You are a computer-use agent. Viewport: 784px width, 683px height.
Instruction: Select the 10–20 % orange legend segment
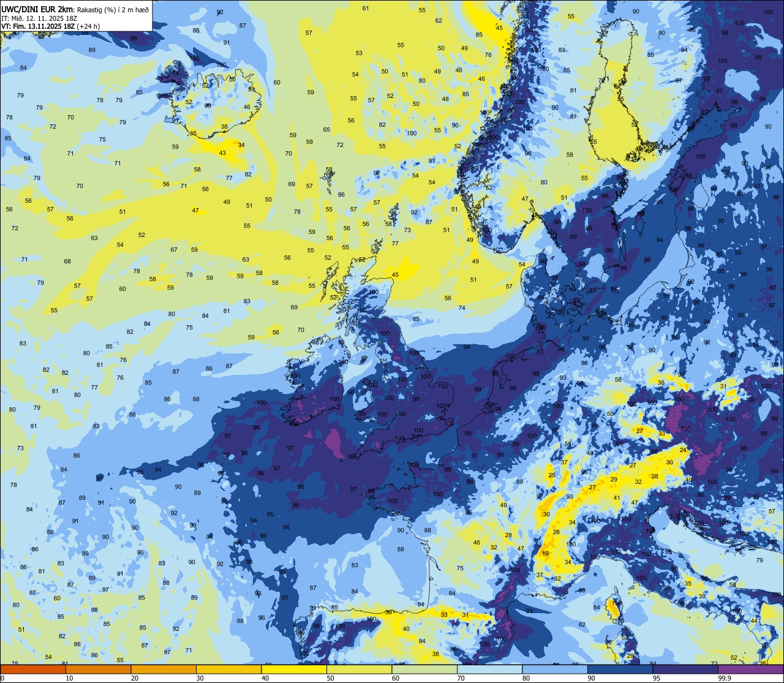98,669
